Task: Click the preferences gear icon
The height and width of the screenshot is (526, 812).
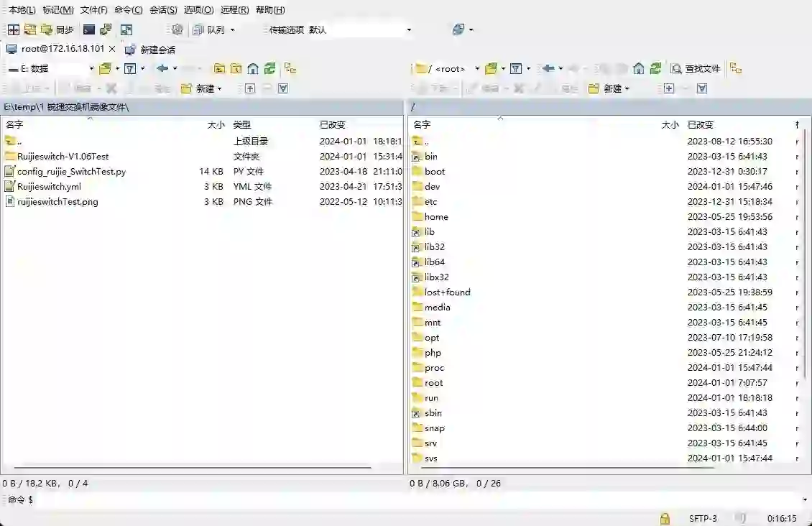Action: click(177, 29)
